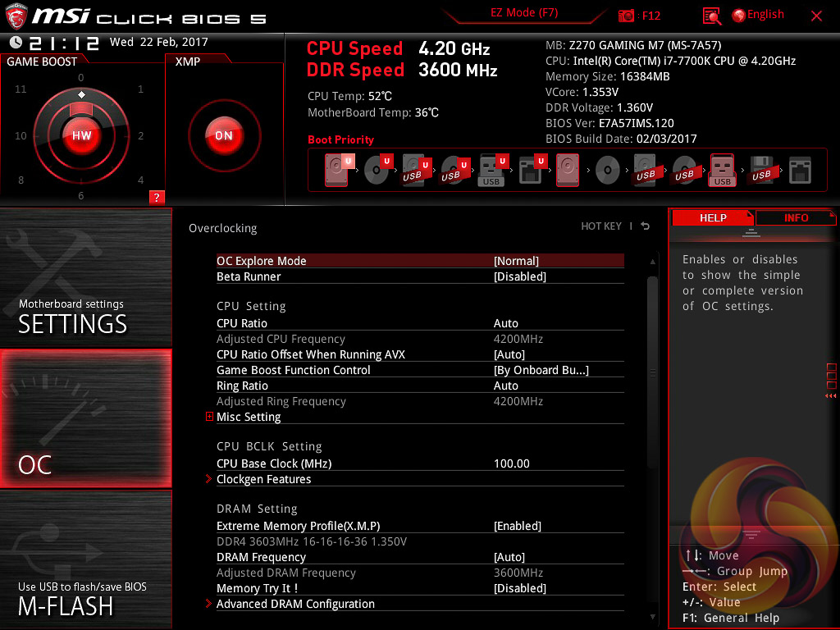
Task: Select legacy CD/DVD boot device icon
Action: pos(608,171)
